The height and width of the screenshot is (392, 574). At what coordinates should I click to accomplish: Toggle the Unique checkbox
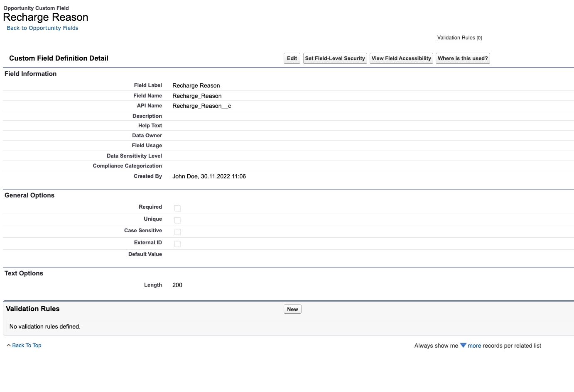click(177, 220)
